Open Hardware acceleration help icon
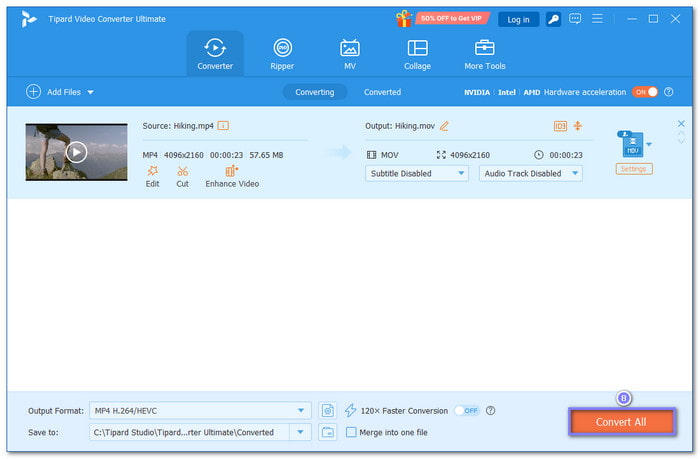The image size is (700, 459). (668, 92)
